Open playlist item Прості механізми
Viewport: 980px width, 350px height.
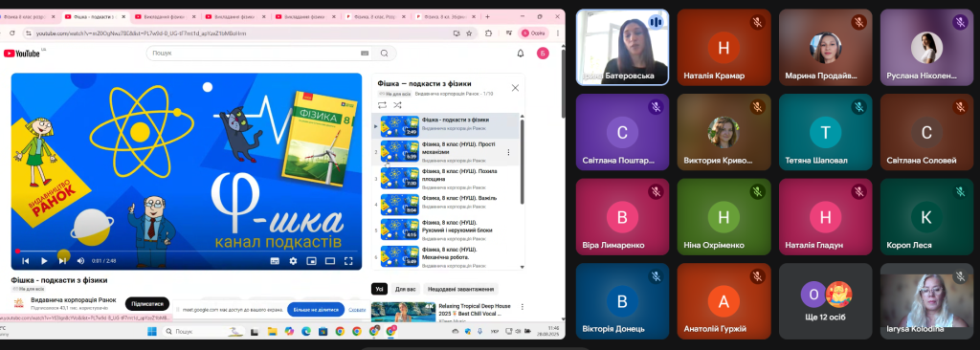(446, 152)
